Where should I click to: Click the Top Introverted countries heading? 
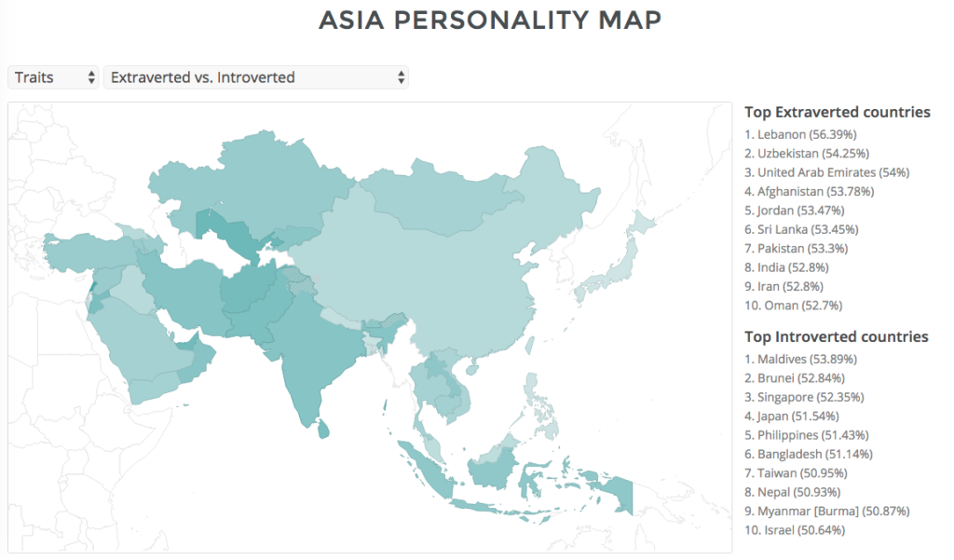click(x=835, y=336)
